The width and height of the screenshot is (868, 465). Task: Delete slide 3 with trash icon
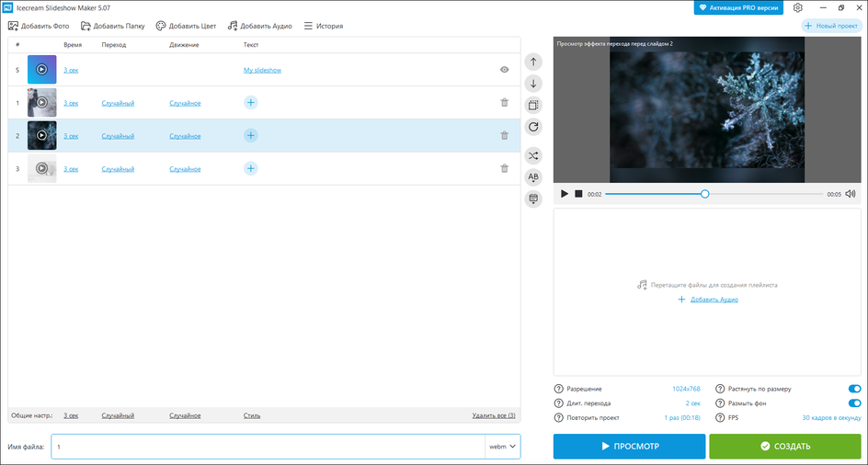[504, 168]
